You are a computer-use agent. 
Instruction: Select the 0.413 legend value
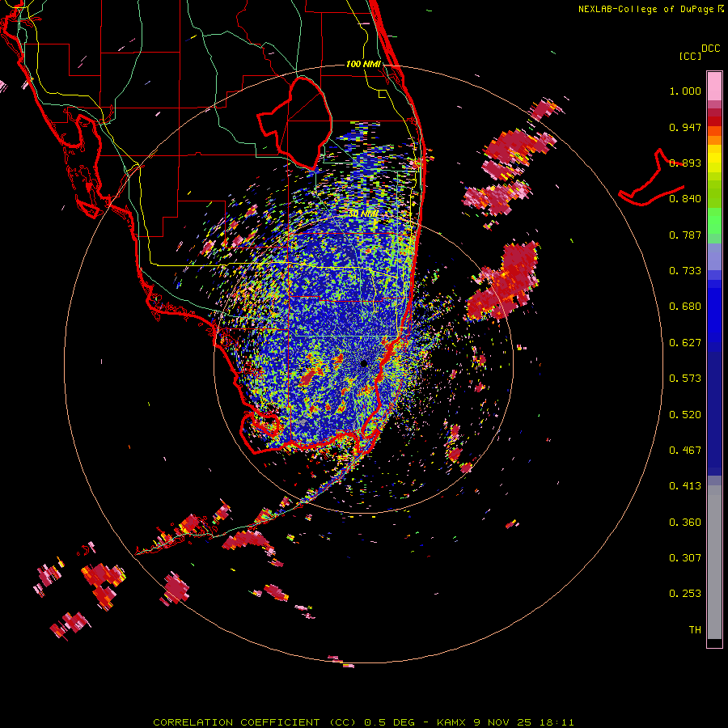click(x=685, y=486)
